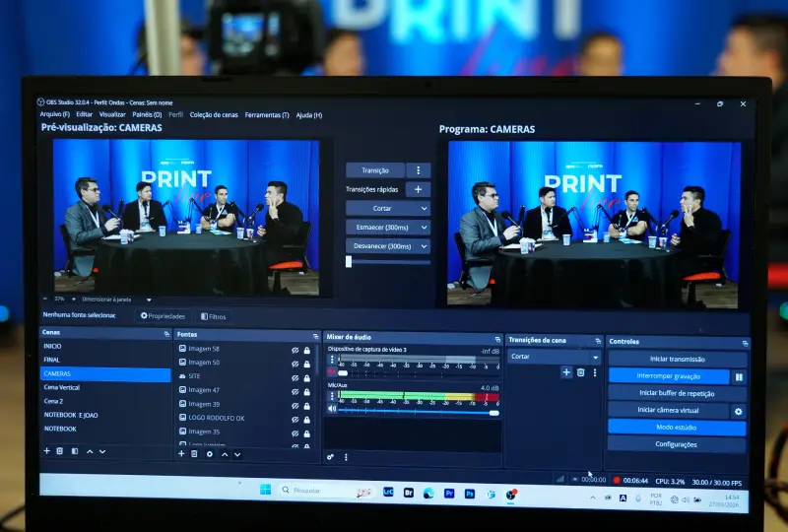Mute the Mic/Aux speaker icon

point(332,408)
